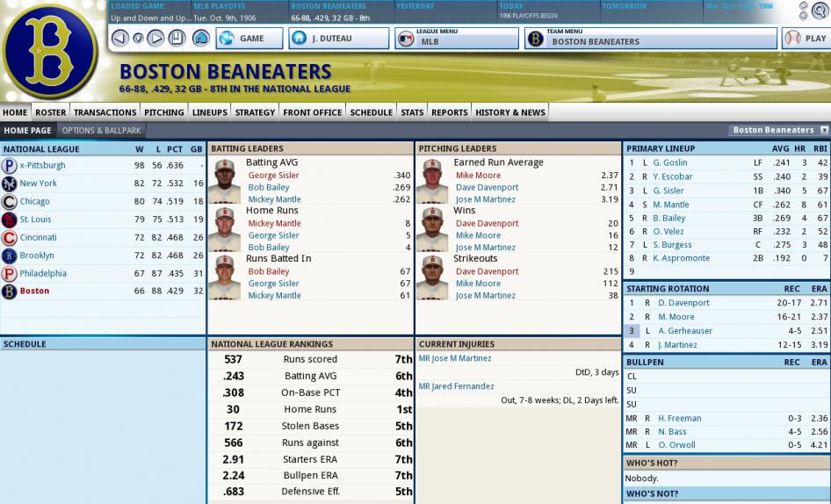Go to the home screen icon
This screenshot has height=504, width=831.
click(201, 38)
